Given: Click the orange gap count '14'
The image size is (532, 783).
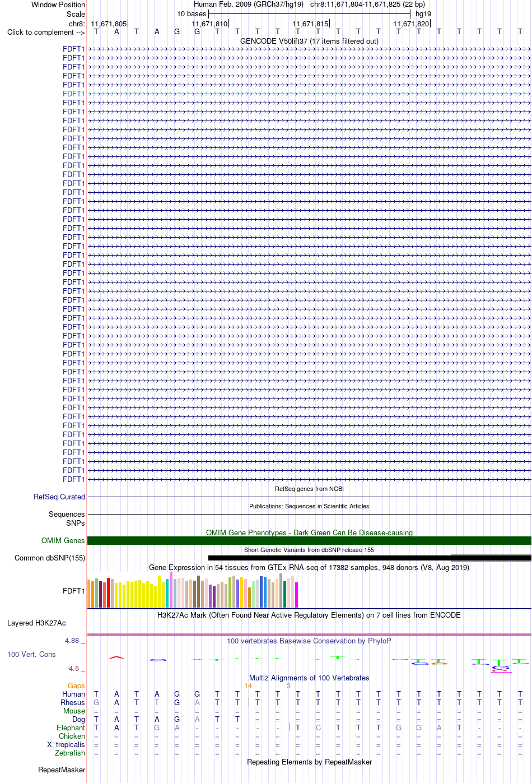Looking at the screenshot, I should click(x=248, y=685).
